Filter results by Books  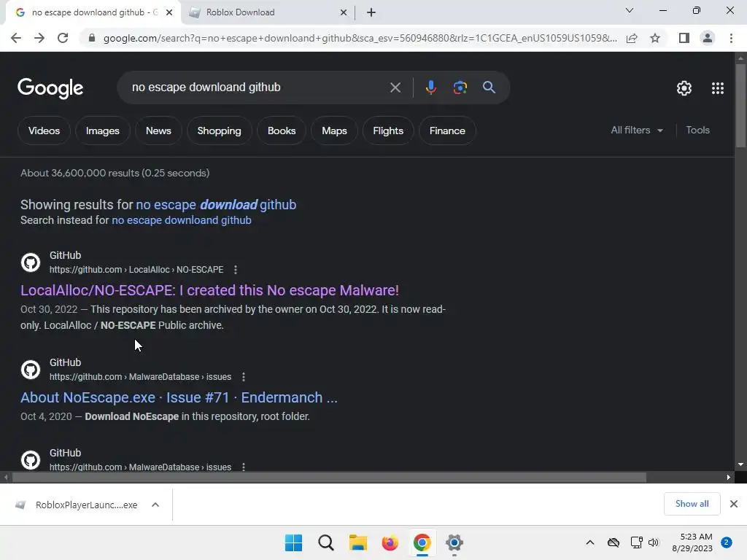pos(282,131)
